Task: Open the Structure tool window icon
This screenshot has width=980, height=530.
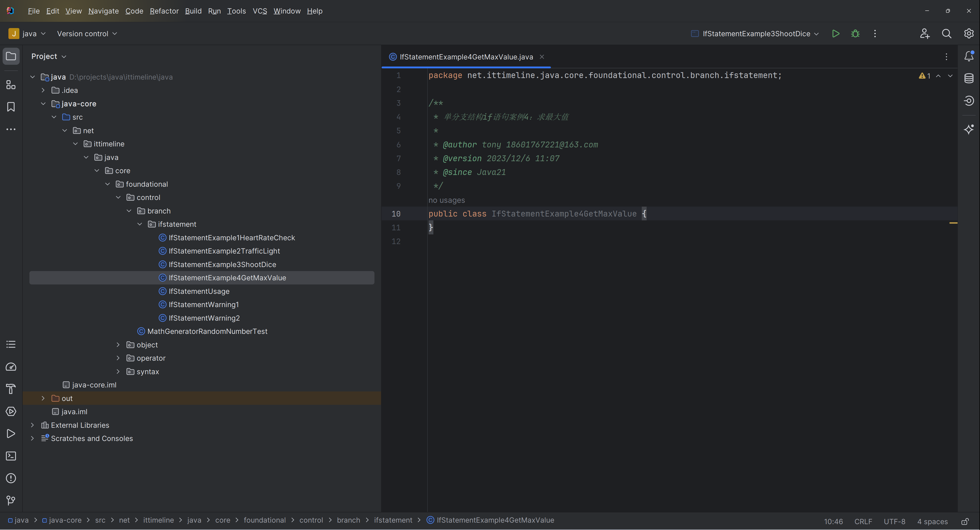Action: point(11,84)
